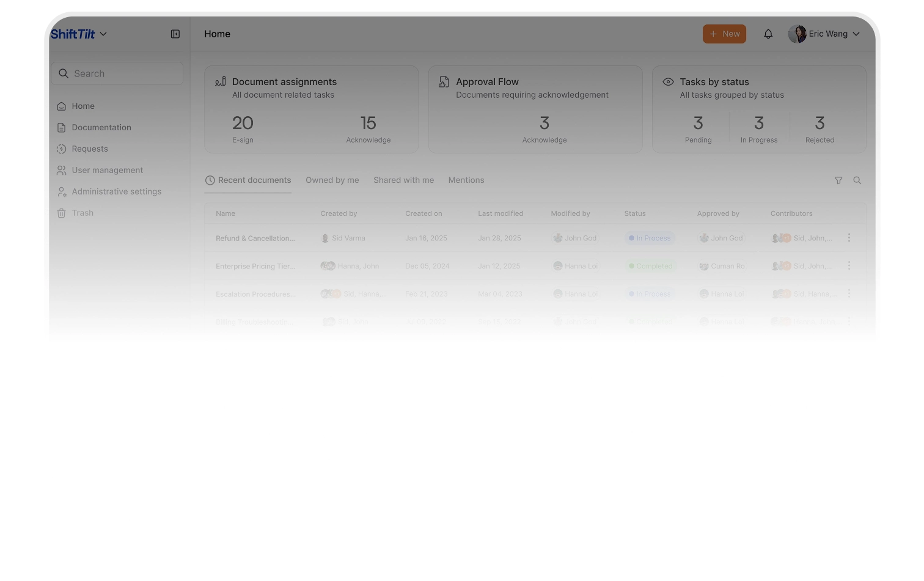Open the Trash in sidebar
924x581 pixels.
82,213
